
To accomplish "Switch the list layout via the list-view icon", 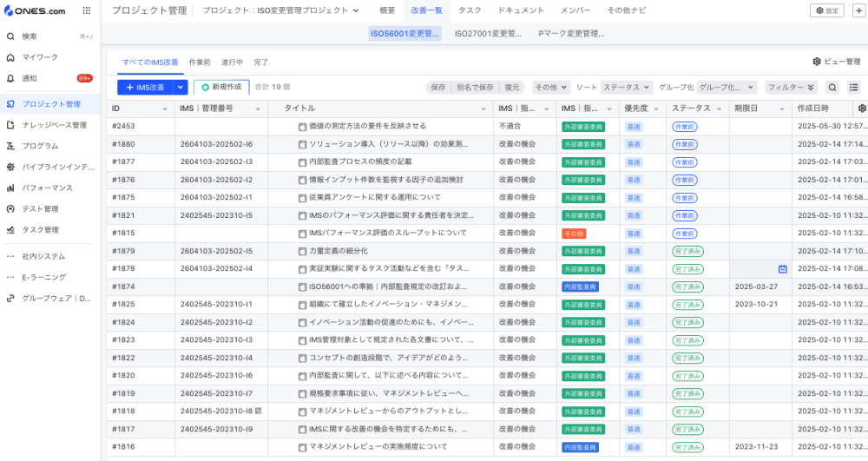I will pos(854,88).
